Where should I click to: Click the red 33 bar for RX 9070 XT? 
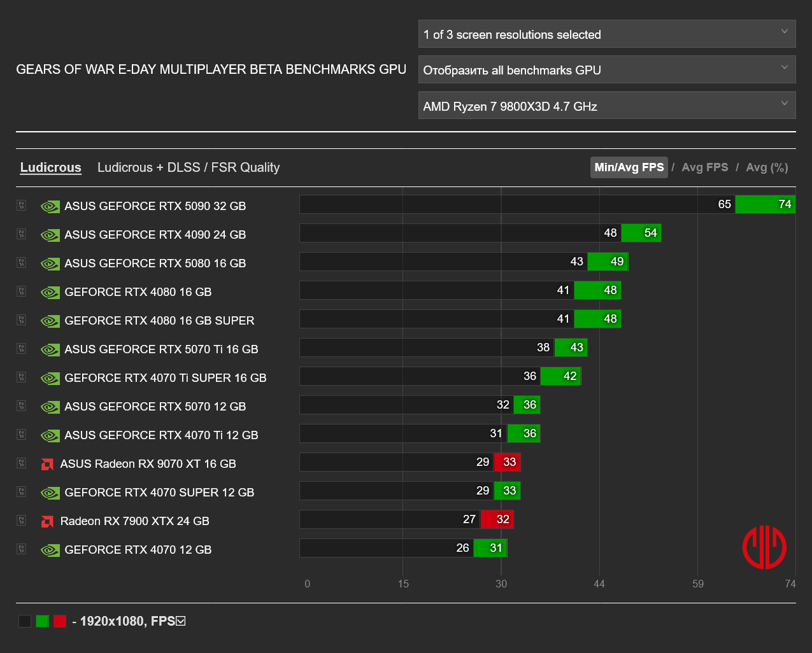tap(508, 462)
